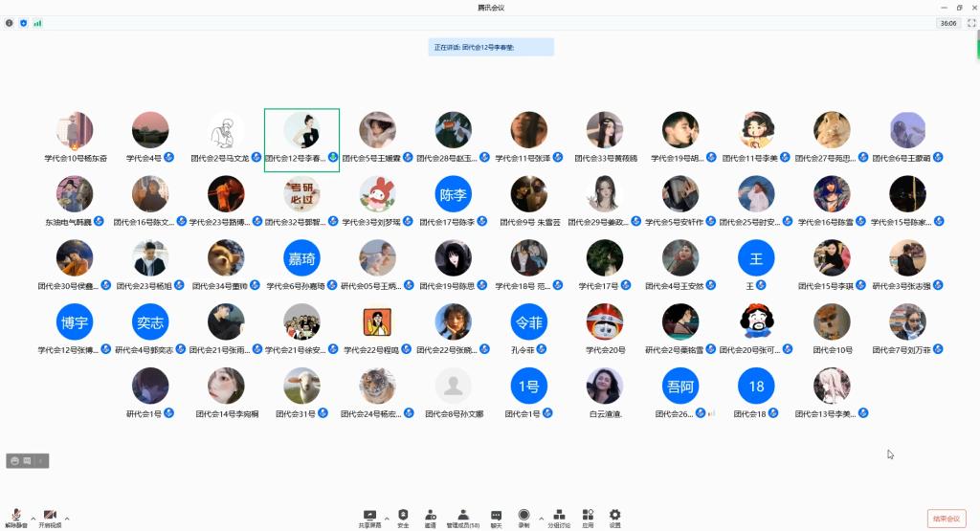Start recording with 录制 icon
Viewport: 980px width, 531px height.
click(523, 517)
